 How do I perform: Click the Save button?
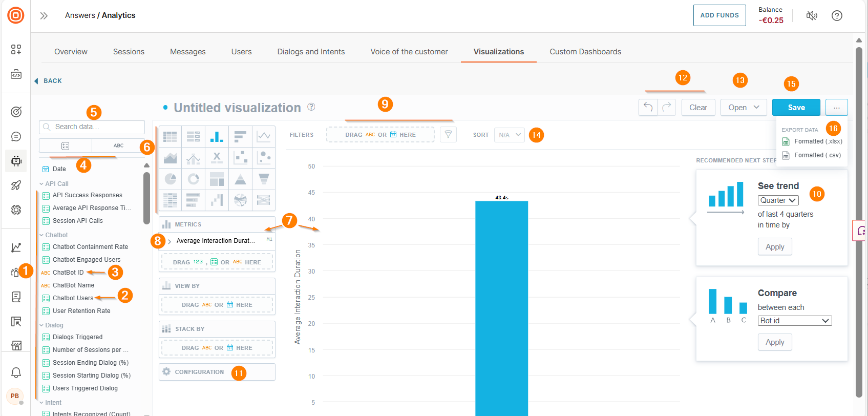point(796,108)
